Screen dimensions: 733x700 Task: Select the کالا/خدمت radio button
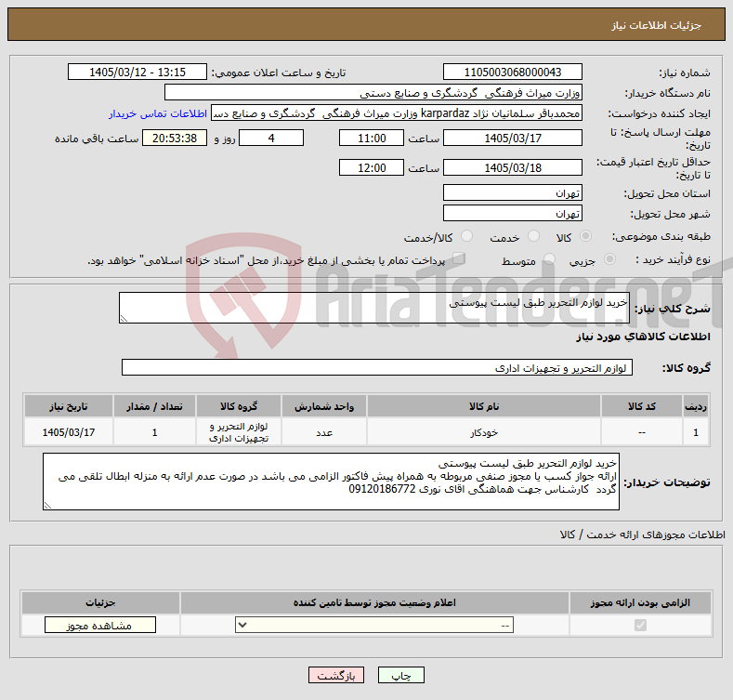click(x=466, y=236)
